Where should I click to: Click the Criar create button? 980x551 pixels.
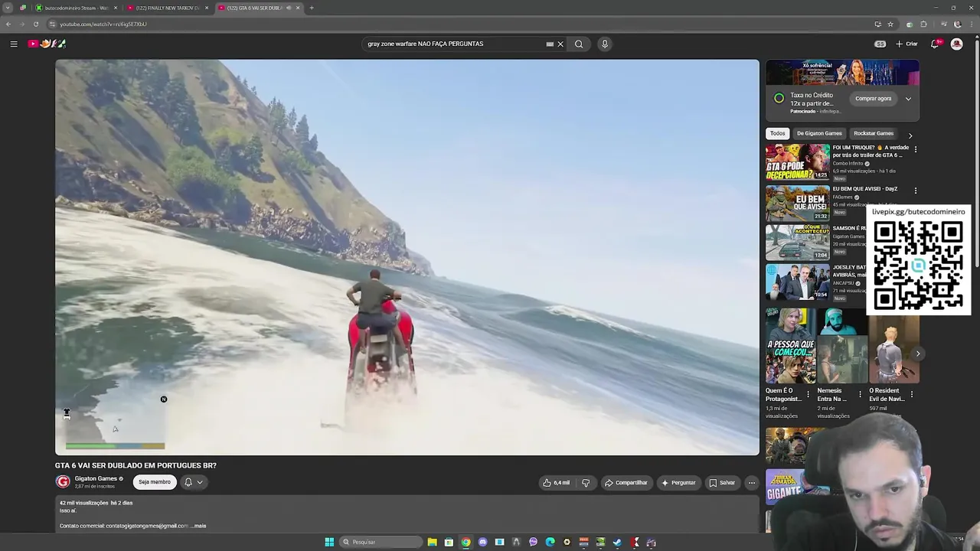(906, 44)
